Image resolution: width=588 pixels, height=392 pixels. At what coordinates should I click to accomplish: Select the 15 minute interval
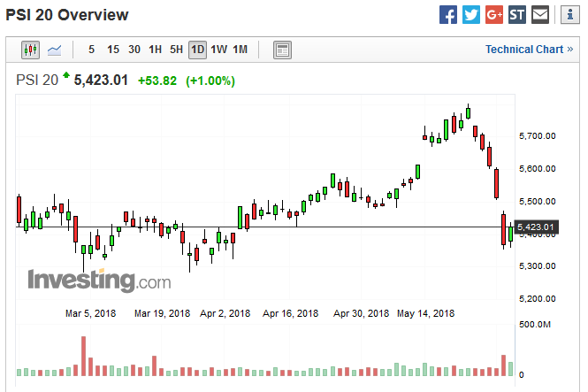[x=113, y=50]
